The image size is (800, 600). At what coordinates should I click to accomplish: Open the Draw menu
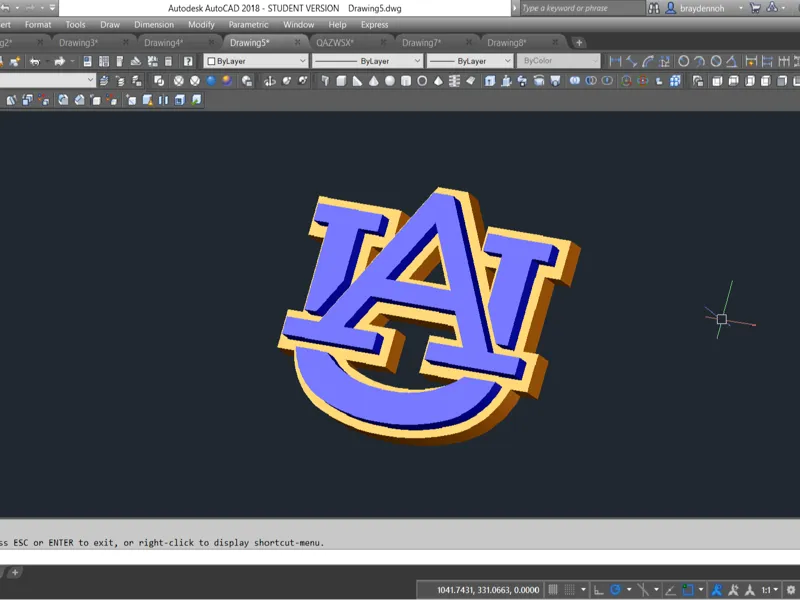110,24
